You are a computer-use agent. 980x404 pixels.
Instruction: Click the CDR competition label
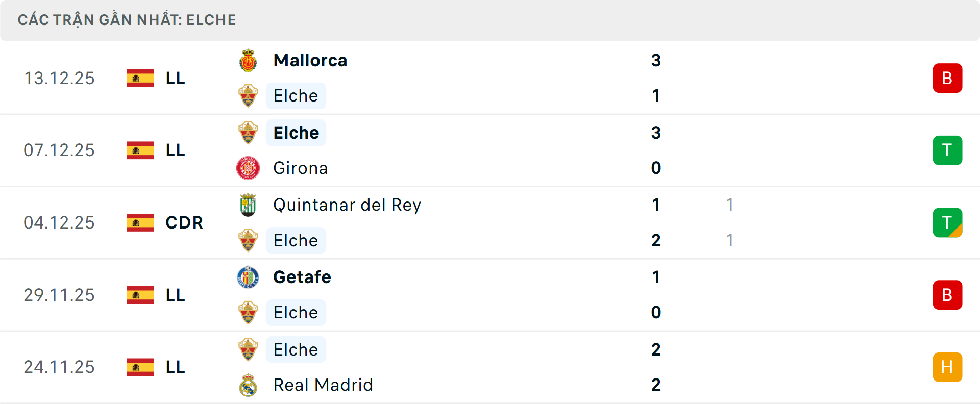[184, 223]
